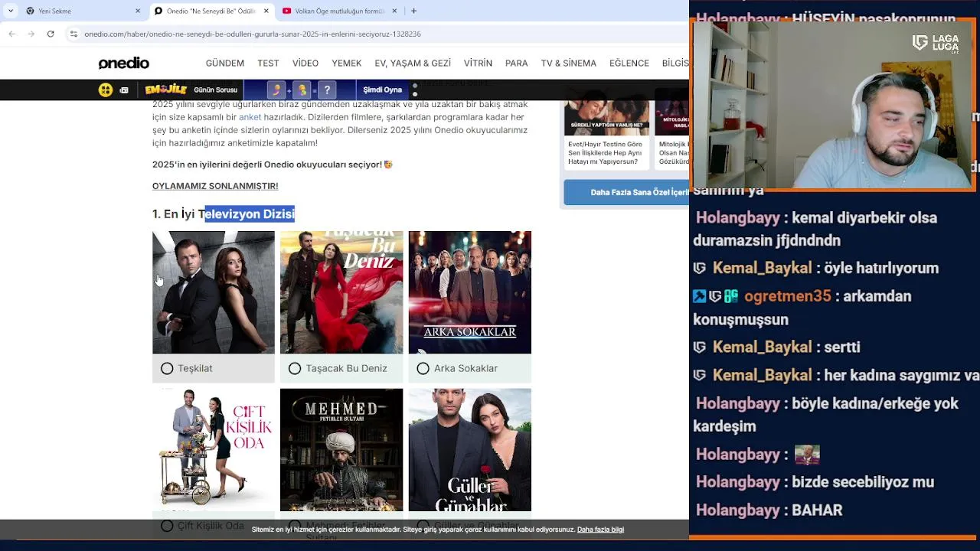Click the 1. En İyi Televizyon Dizisi heading
The image size is (980, 551).
[x=224, y=214]
